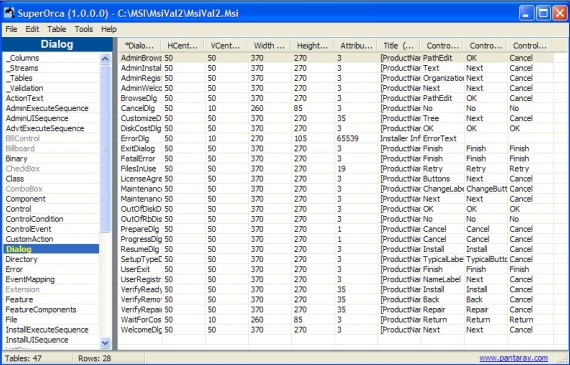This screenshot has height=365, width=570.
Task: Open the Tools menu
Action: tap(84, 29)
